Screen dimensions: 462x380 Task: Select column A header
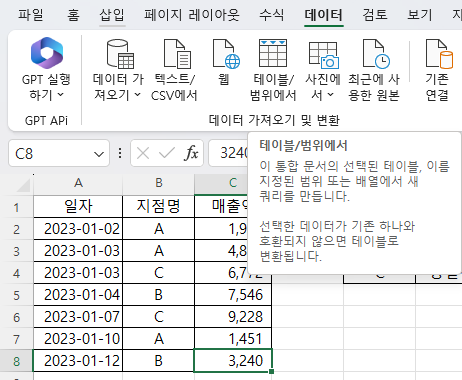tap(78, 184)
